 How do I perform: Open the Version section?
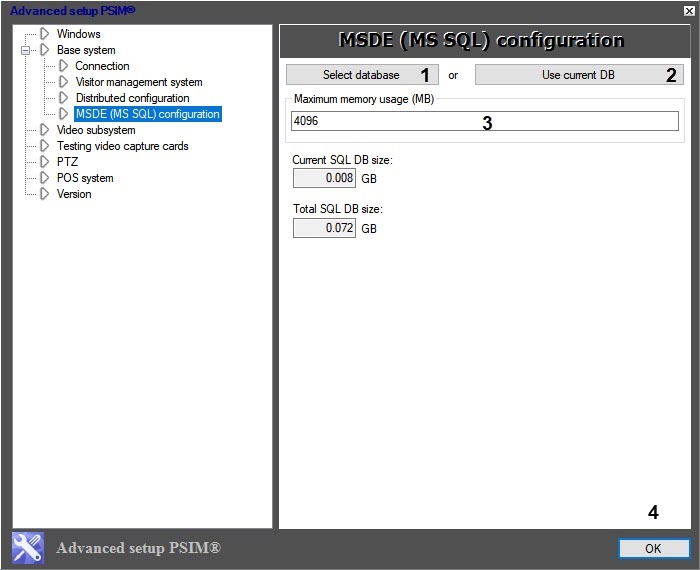click(x=74, y=194)
